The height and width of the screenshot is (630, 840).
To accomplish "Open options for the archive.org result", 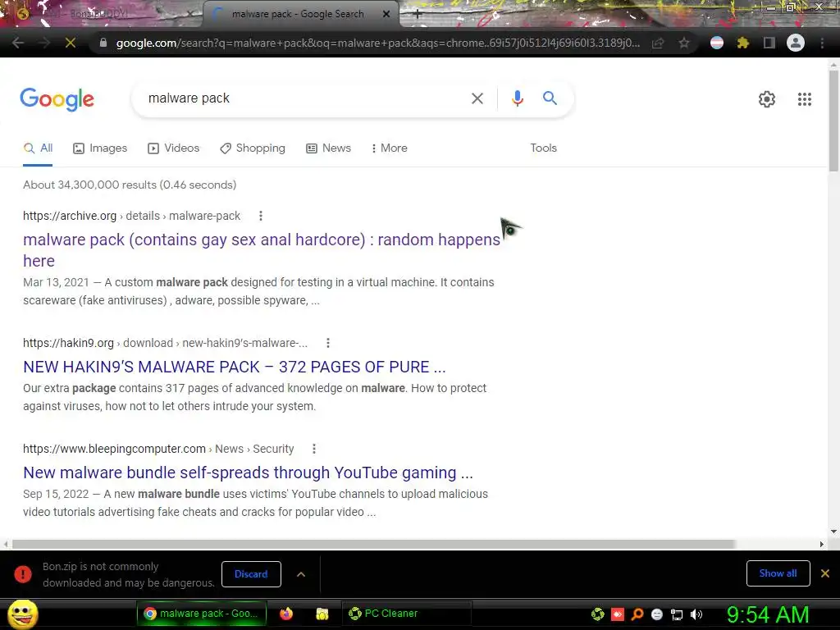I will point(261,216).
